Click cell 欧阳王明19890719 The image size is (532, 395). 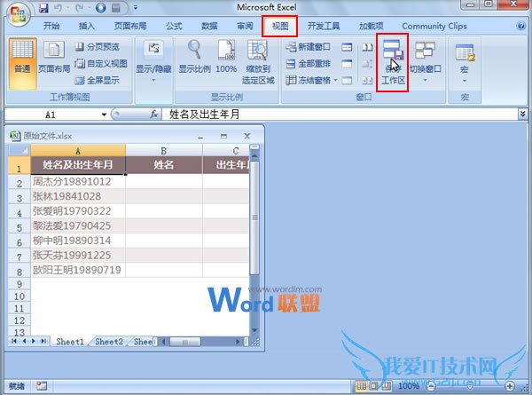click(78, 271)
